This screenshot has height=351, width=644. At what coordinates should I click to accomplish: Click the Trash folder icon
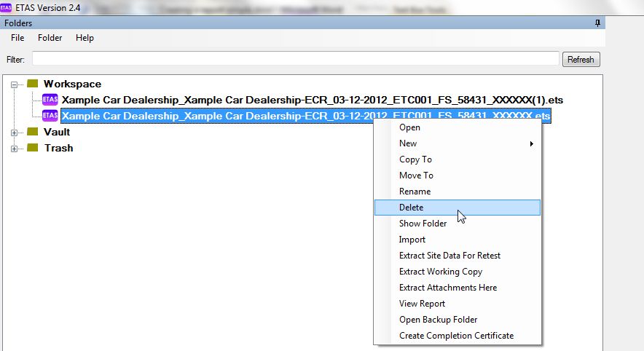pyautogui.click(x=33, y=148)
